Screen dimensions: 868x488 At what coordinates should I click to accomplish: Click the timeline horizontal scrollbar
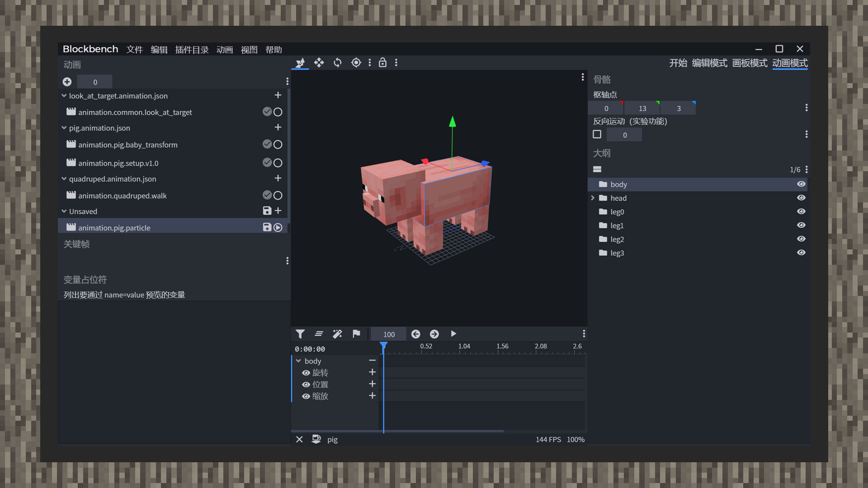pyautogui.click(x=397, y=431)
